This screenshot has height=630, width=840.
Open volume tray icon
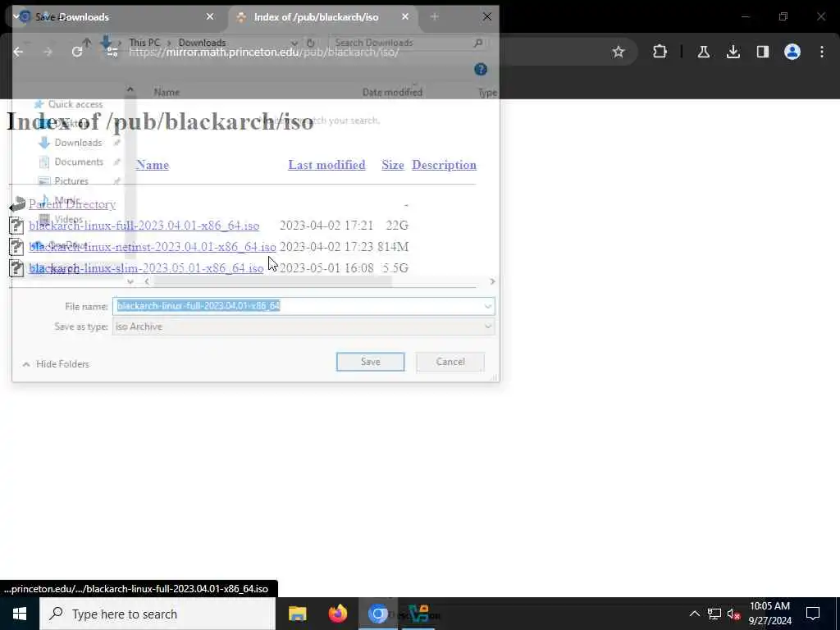pos(733,614)
